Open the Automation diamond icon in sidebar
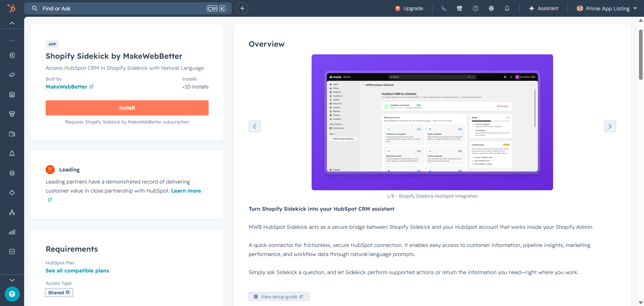The height and width of the screenshot is (306, 644). pyautogui.click(x=12, y=193)
